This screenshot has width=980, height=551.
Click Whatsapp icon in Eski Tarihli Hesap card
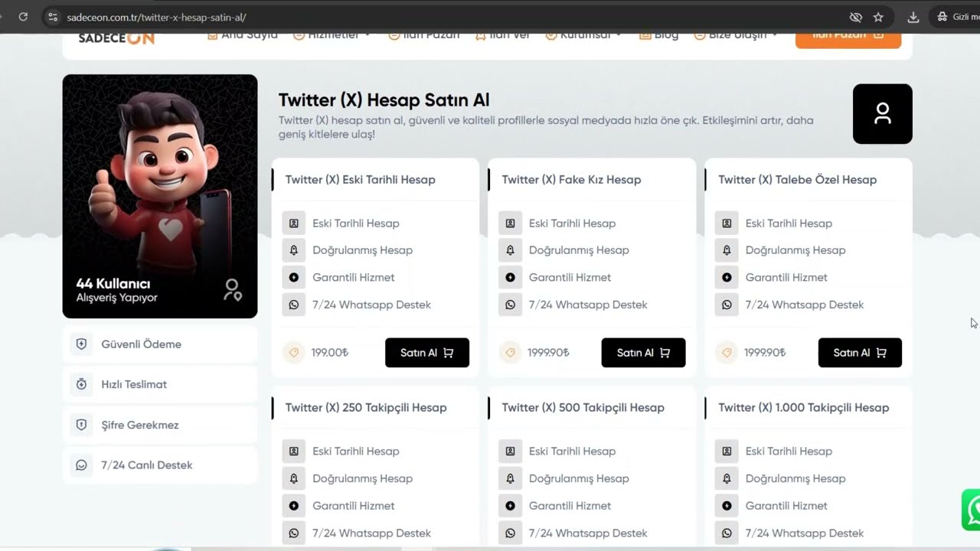point(294,305)
